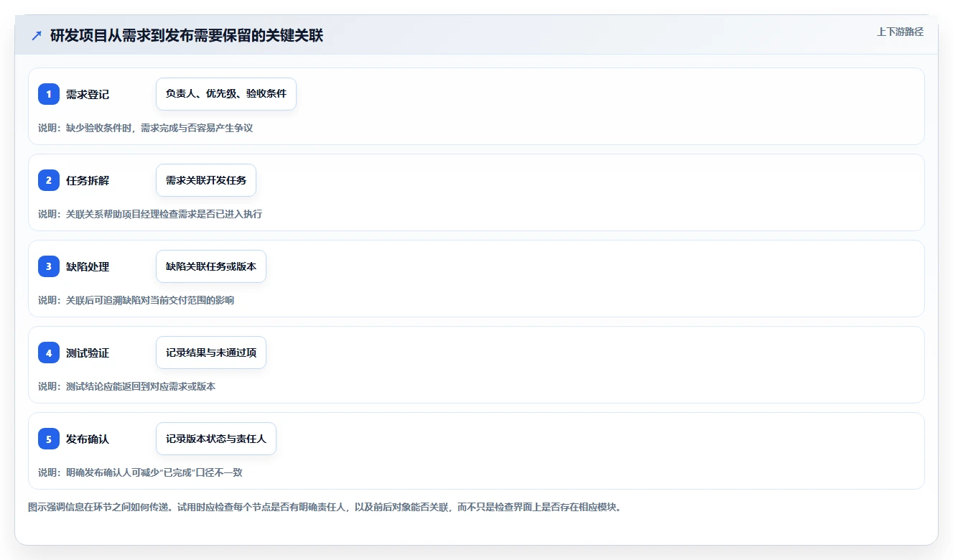Select the 负责人、优先级、验收条件 chip
The width and height of the screenshot is (953, 560).
coord(226,94)
